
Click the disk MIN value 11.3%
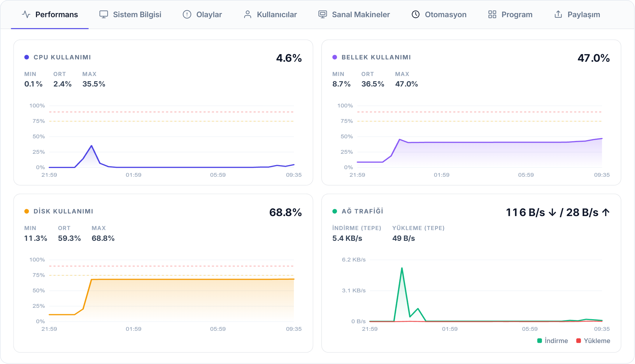point(36,238)
